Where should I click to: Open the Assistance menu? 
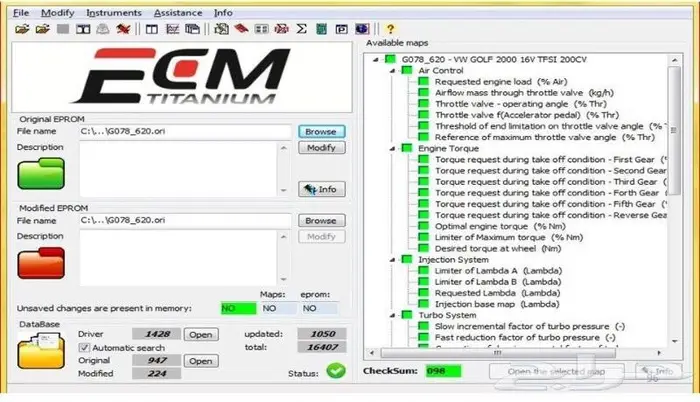point(180,13)
